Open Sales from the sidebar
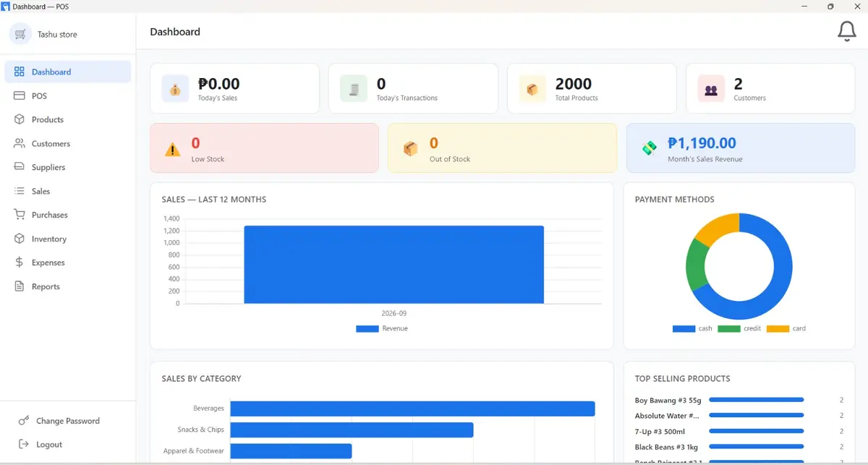Viewport: 868px width, 465px height. tap(68, 191)
